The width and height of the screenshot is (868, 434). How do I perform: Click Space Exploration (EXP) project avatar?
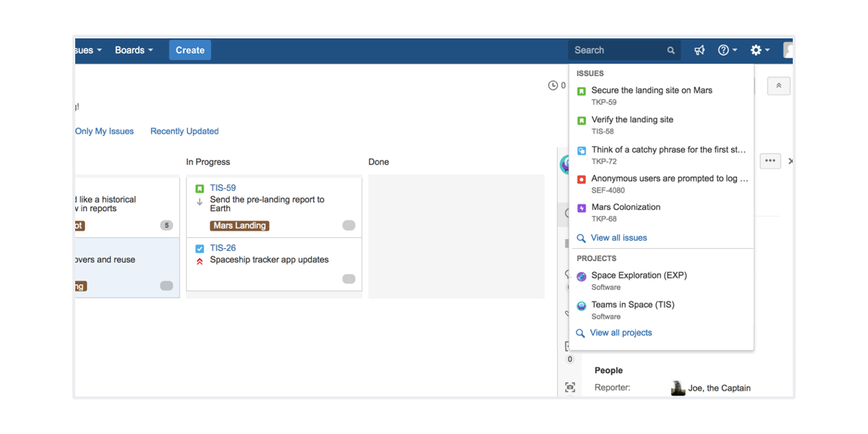pos(582,276)
